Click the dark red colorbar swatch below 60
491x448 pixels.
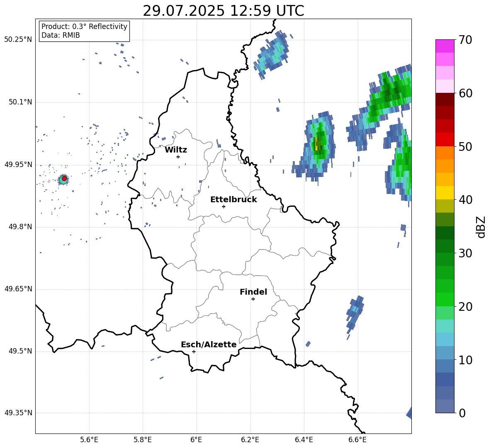(445, 99)
